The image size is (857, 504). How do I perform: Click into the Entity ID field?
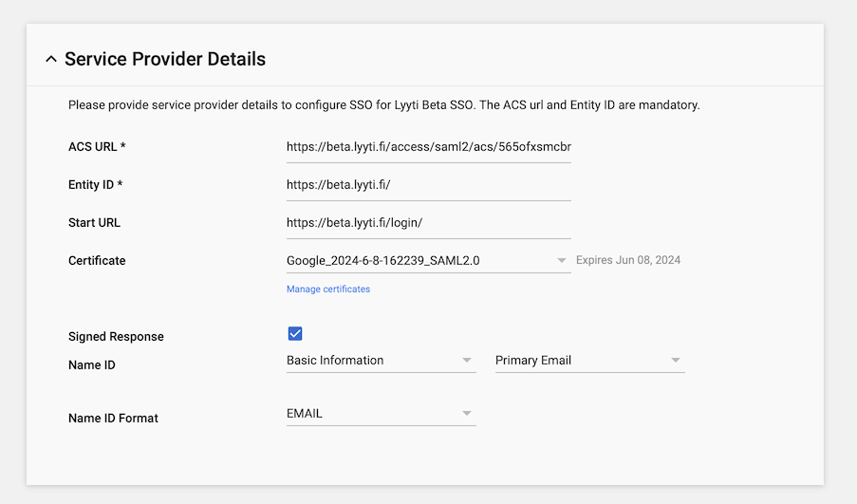click(428, 185)
